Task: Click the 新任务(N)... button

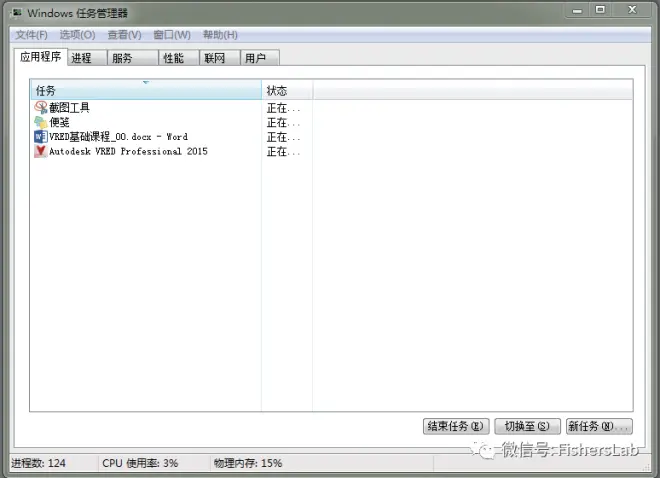Action: point(599,426)
